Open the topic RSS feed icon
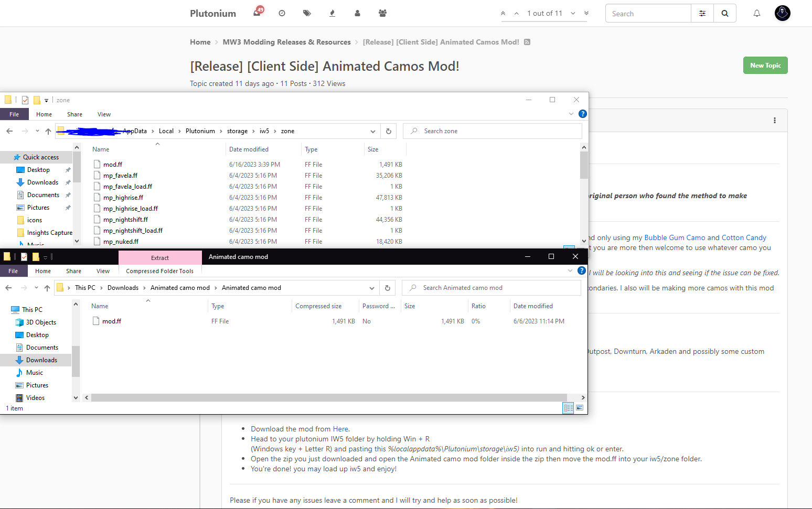The height and width of the screenshot is (509, 812). click(x=527, y=42)
